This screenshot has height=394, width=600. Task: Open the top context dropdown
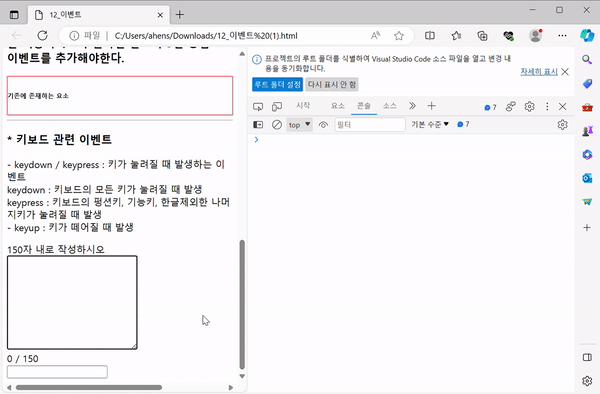pyautogui.click(x=299, y=125)
